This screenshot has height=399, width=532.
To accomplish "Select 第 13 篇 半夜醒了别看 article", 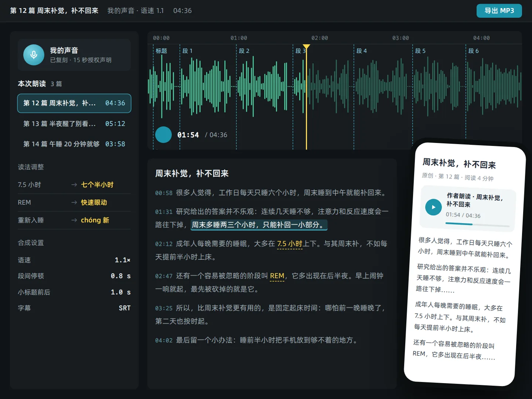I will pyautogui.click(x=74, y=124).
